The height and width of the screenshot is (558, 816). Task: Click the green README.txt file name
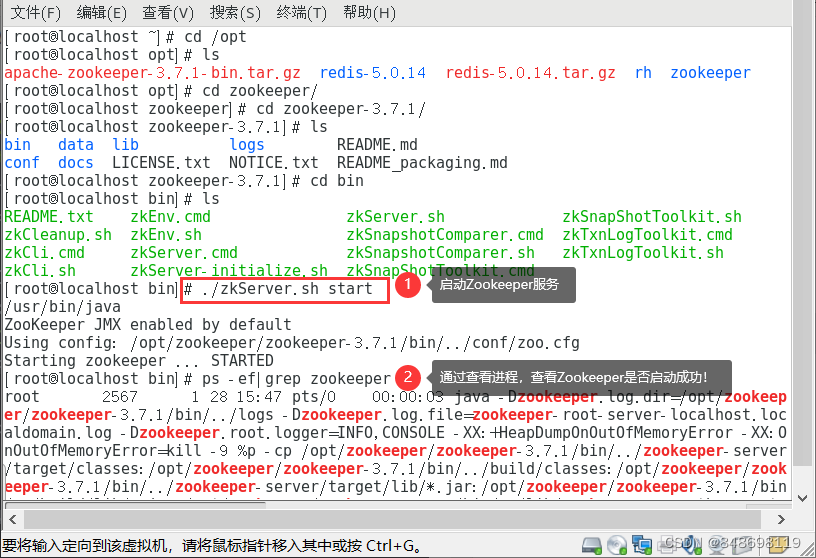[x=49, y=217]
